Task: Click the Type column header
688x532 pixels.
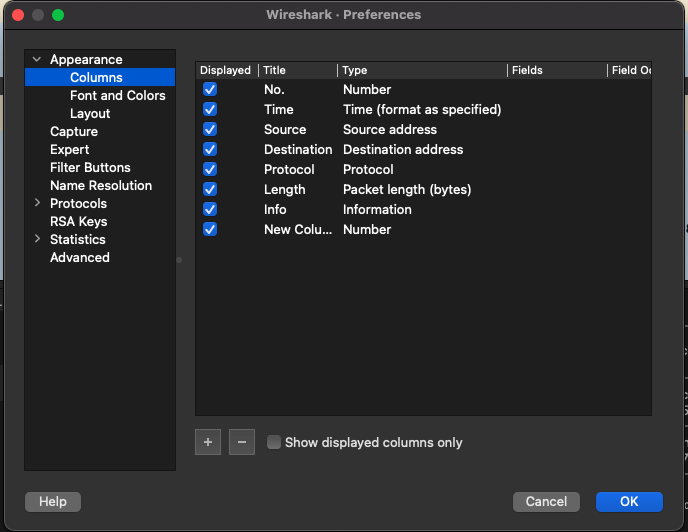Action: [x=423, y=70]
